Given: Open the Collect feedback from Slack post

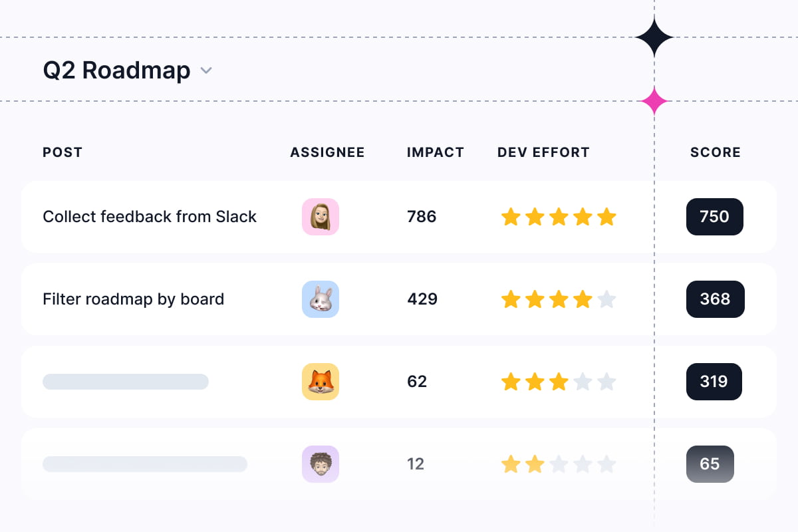Looking at the screenshot, I should pyautogui.click(x=150, y=217).
